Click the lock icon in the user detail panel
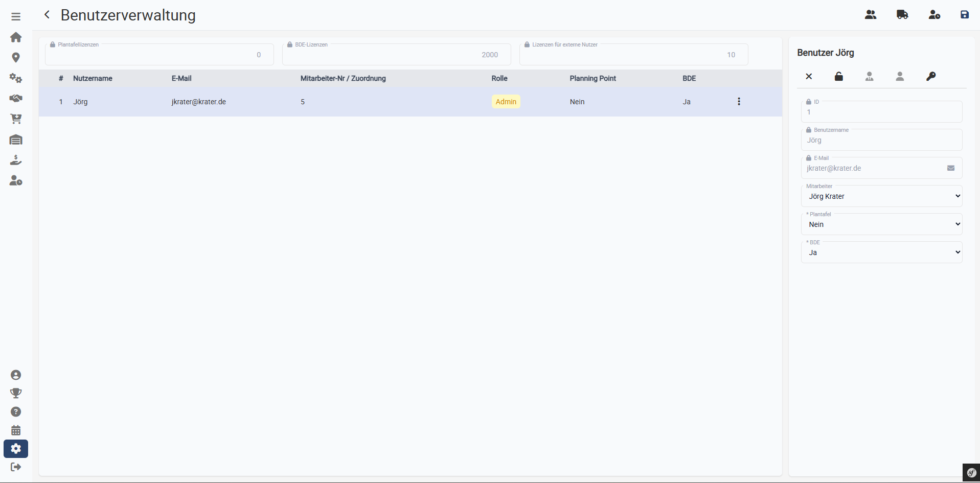Image resolution: width=980 pixels, height=483 pixels. (x=839, y=76)
